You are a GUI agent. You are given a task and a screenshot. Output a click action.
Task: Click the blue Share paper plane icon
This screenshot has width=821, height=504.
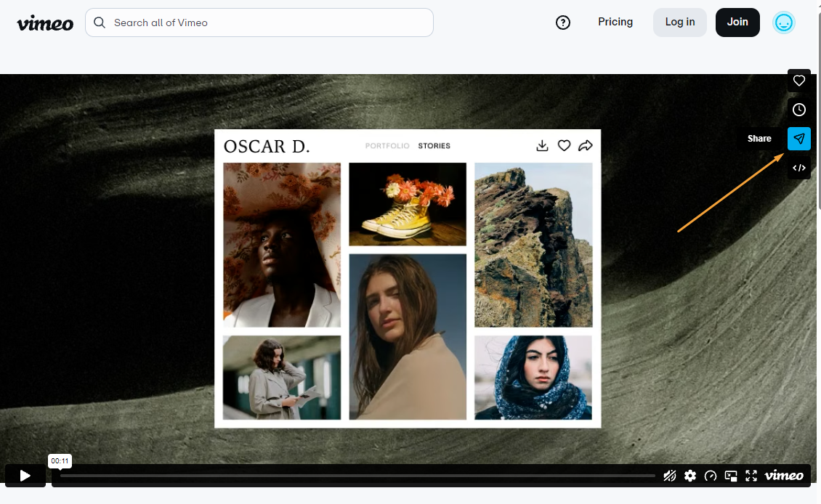click(x=799, y=139)
